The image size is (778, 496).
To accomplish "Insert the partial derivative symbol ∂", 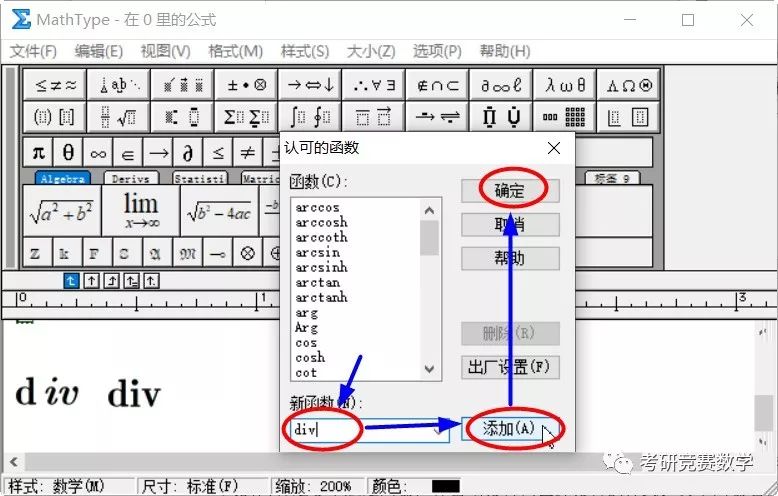I will click(188, 153).
